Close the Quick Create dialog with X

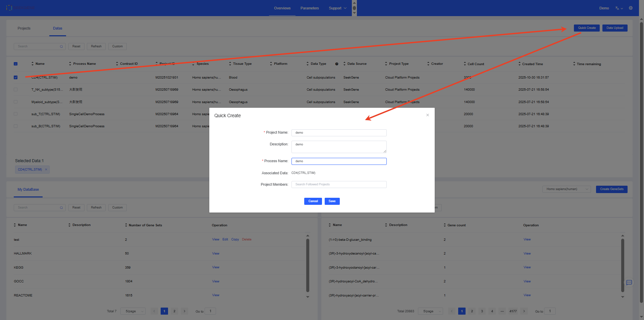point(428,115)
